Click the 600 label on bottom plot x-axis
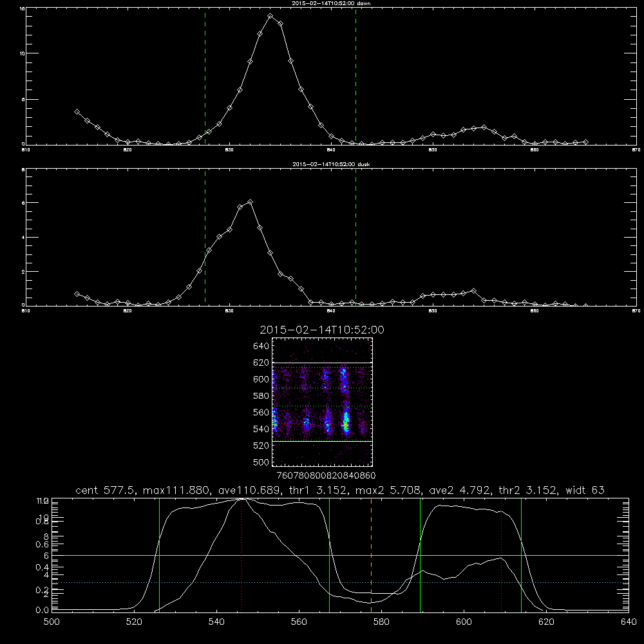 coord(464,622)
